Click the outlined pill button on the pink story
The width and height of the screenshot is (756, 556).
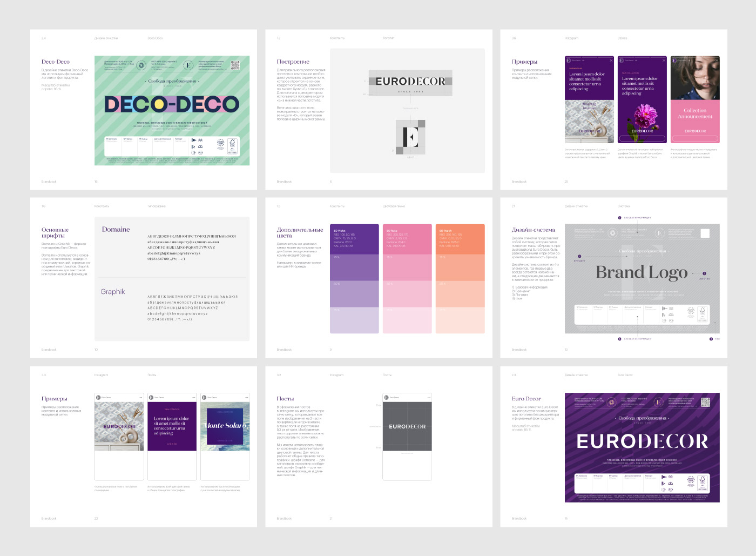695,139
